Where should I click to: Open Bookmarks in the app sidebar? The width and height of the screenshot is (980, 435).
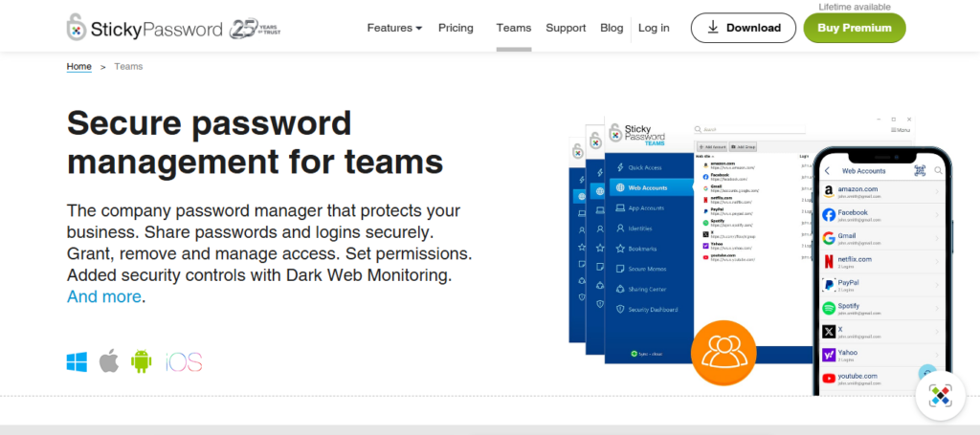[x=636, y=249]
